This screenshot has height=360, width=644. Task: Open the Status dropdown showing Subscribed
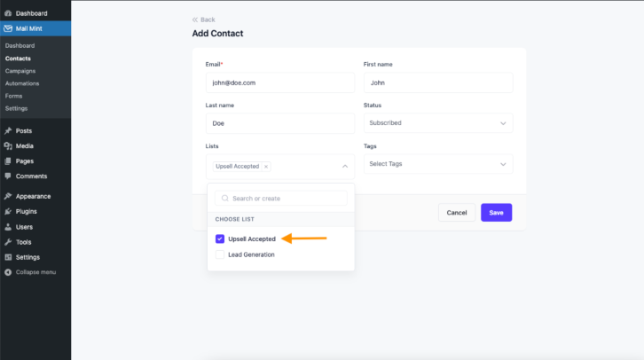coord(438,123)
